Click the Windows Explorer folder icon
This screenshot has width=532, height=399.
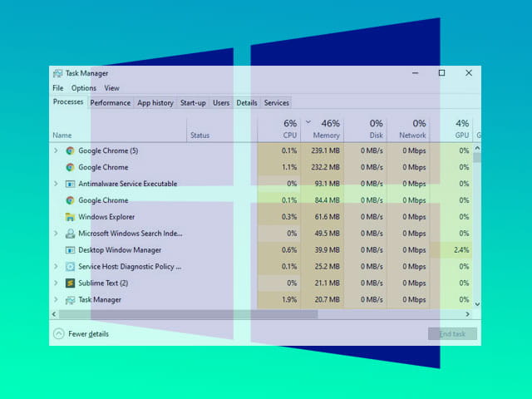click(x=70, y=217)
